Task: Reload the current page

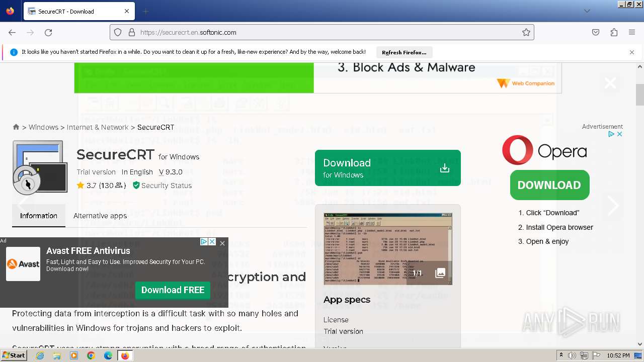Action: pos(48,32)
